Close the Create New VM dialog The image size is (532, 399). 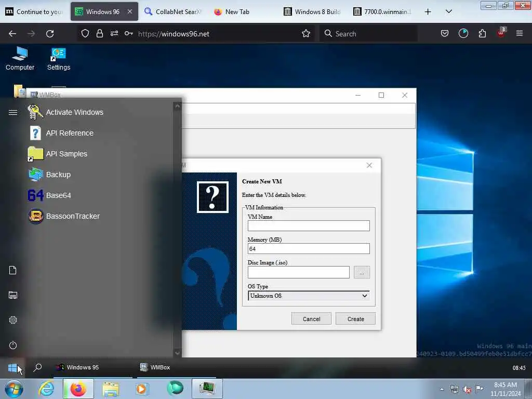369,165
